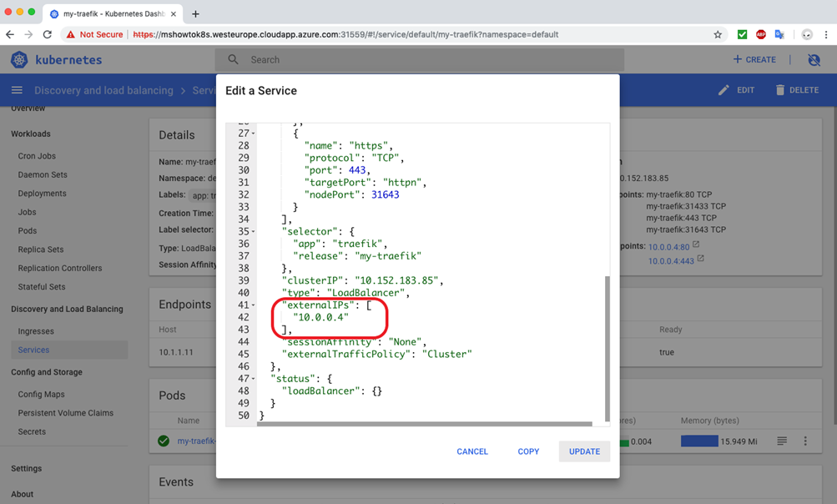Collapse the code fold at line 27
Viewport: 837px width, 504px height.
pos(253,134)
